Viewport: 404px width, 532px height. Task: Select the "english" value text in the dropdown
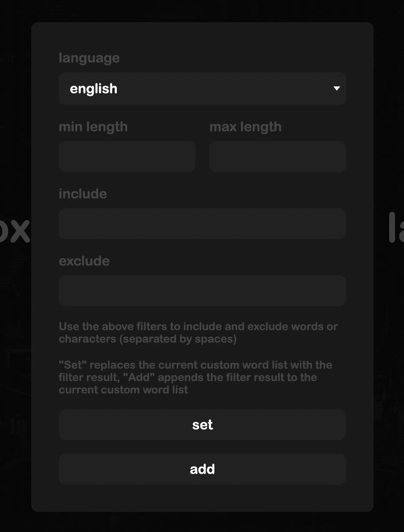pos(93,89)
